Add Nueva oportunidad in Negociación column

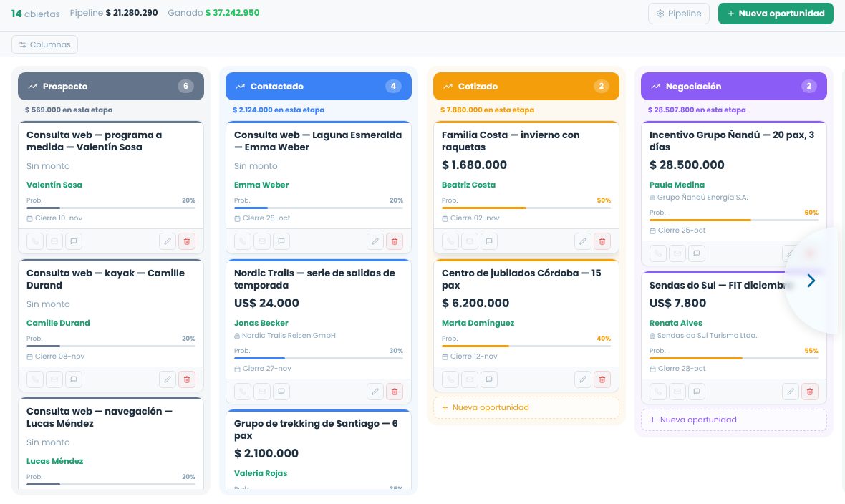pyautogui.click(x=733, y=420)
